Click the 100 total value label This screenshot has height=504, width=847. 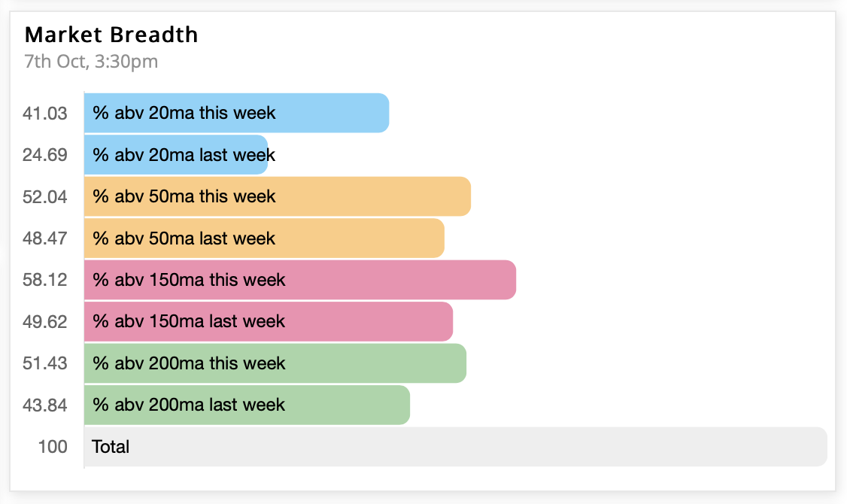53,447
